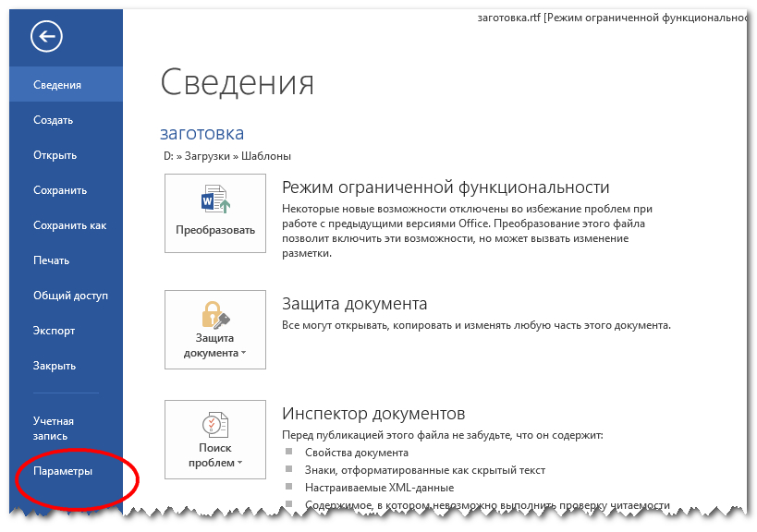This screenshot has height=532, width=757.
Task: Expand the Защита документа dropdown arrow
Action: [243, 354]
